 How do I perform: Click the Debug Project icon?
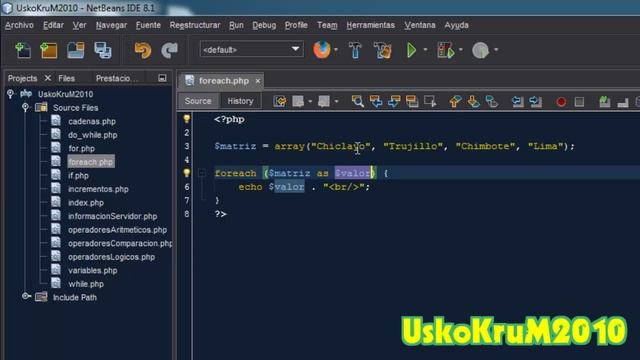445,50
